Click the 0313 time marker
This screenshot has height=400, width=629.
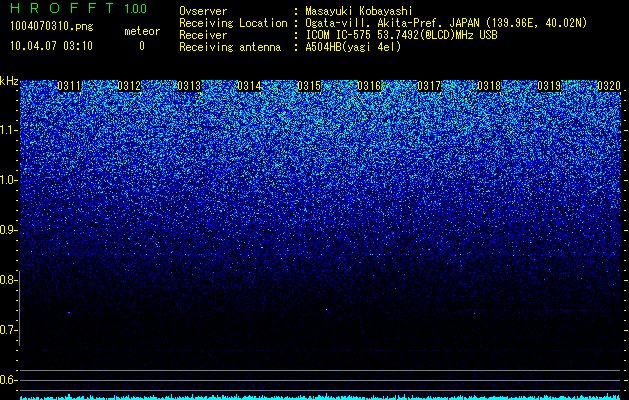[189, 86]
